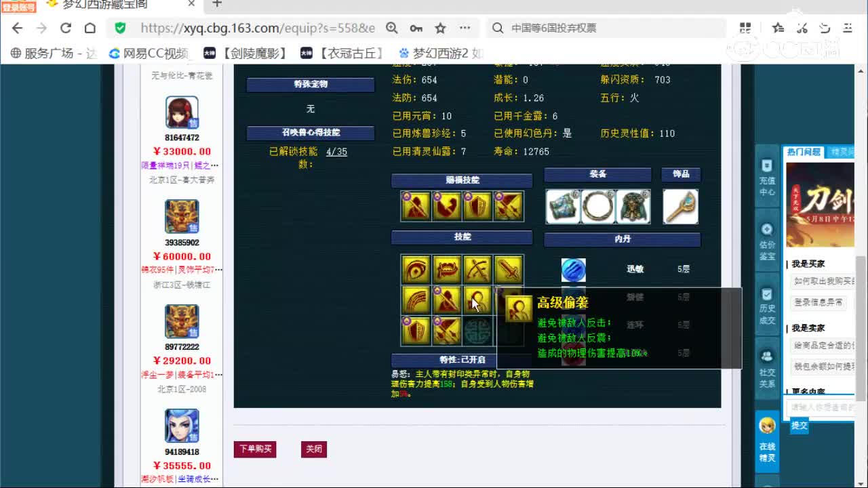Open listing 39385902 priced ¥60000.00
Image resolution: width=868 pixels, height=488 pixels.
pyautogui.click(x=182, y=243)
